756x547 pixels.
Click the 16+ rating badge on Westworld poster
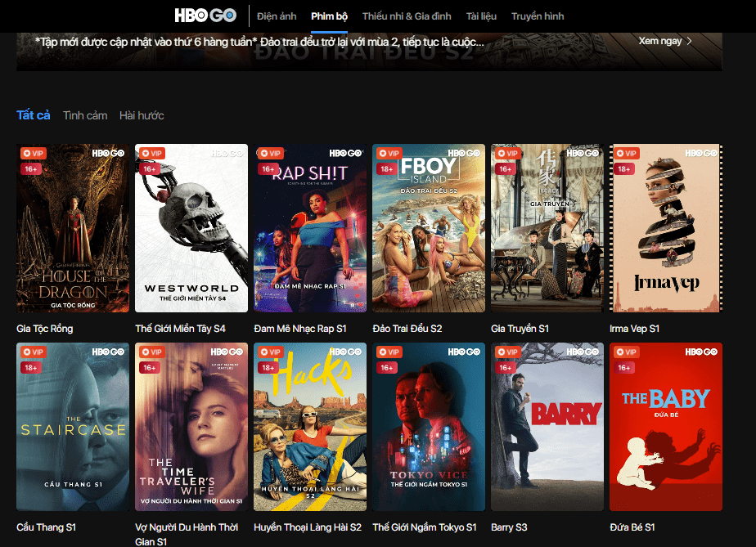151,168
